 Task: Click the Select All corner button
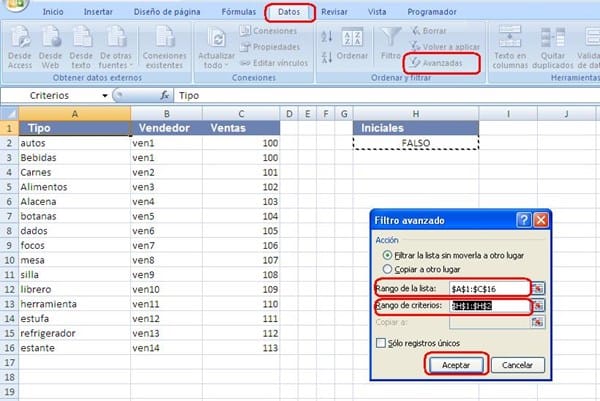[x=9, y=114]
